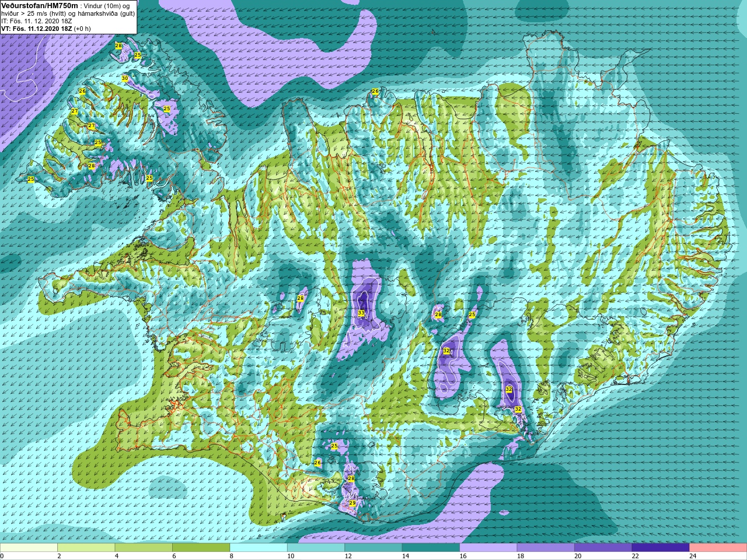Select the 4–6 m/s green legend swatch

coord(144,548)
